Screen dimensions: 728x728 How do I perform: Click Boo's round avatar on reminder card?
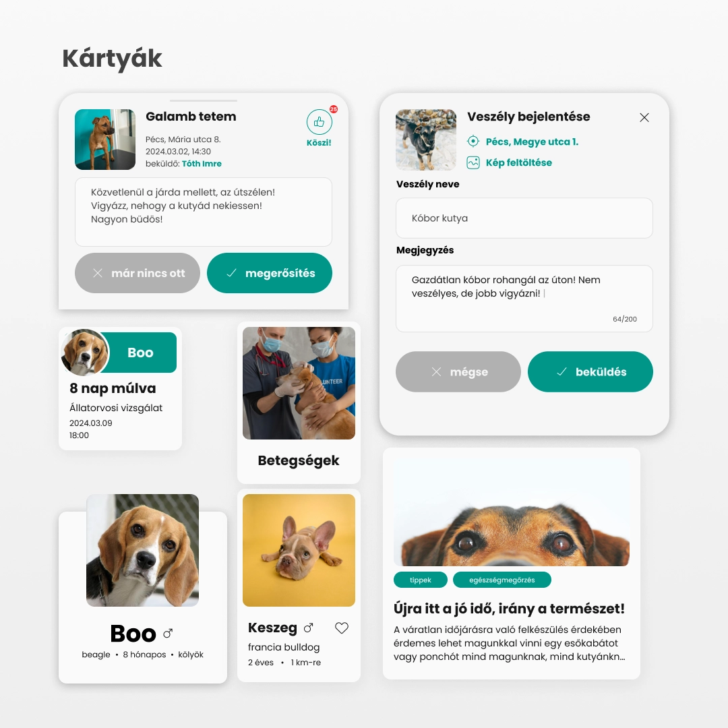pos(85,352)
